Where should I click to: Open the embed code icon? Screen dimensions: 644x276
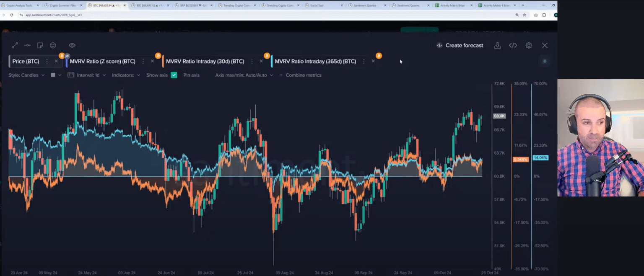[513, 45]
